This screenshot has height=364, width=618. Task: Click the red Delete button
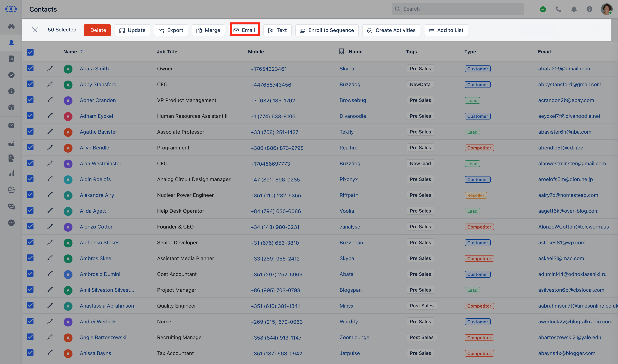(x=97, y=30)
